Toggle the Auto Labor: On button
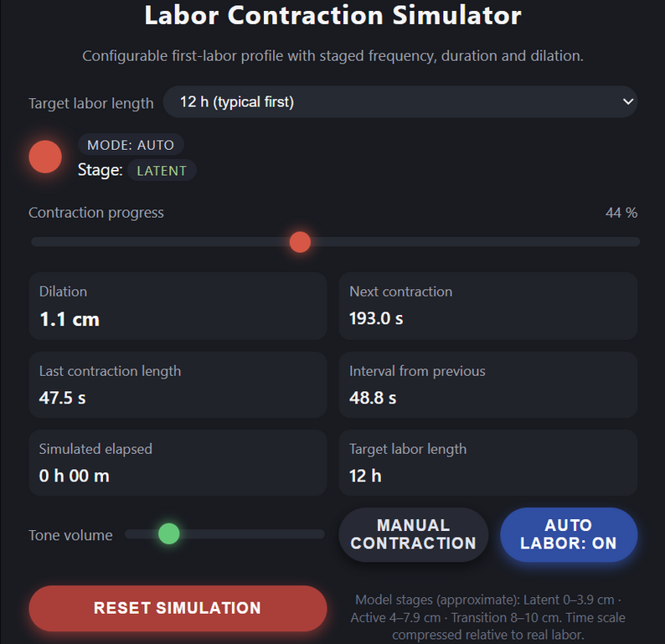 (568, 534)
